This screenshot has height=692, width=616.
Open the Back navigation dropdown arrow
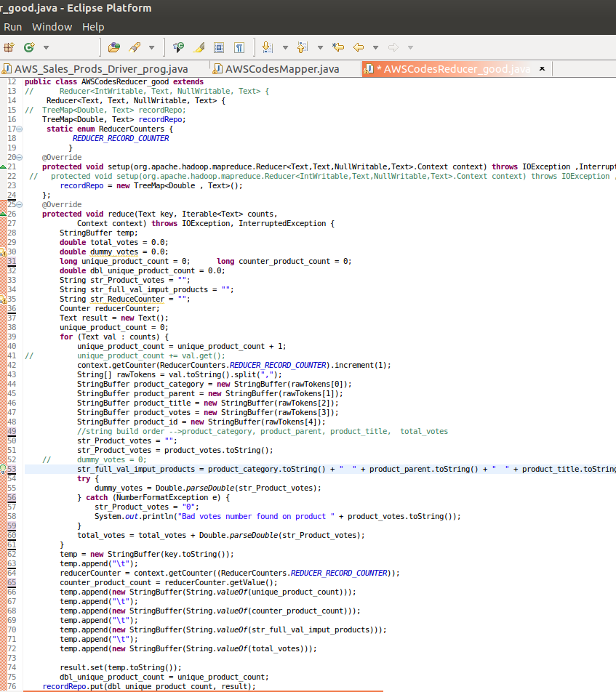[375, 47]
